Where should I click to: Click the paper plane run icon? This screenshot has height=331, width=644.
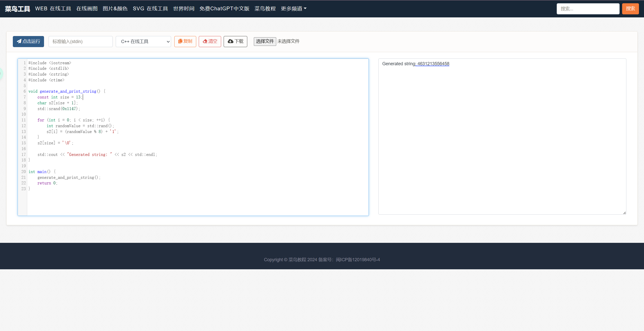19,41
